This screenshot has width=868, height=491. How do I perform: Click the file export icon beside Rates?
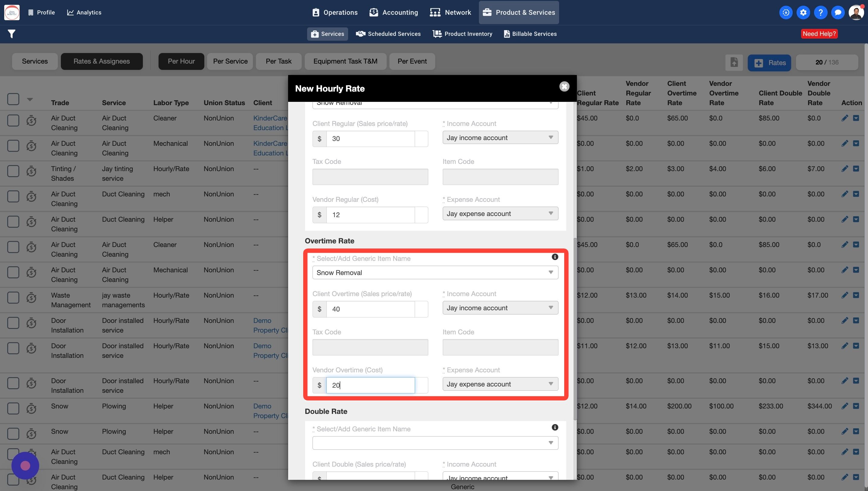pyautogui.click(x=734, y=62)
